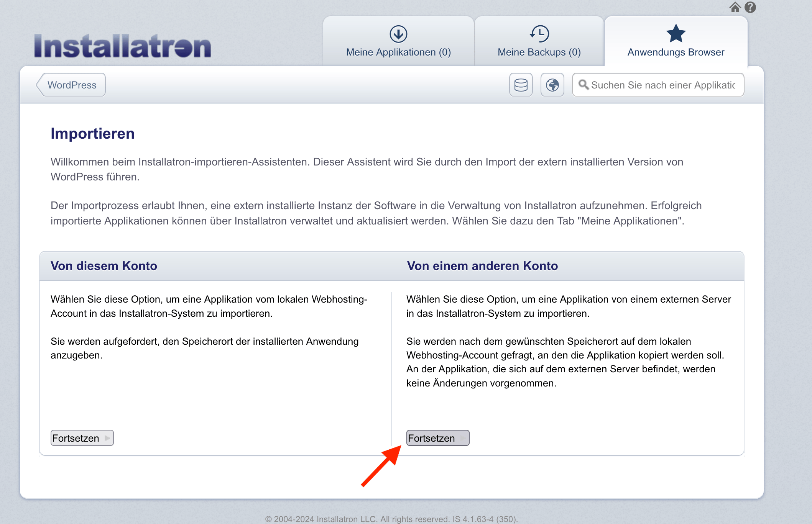This screenshot has height=524, width=812.
Task: Select the Anwendungs Browser tab label
Action: click(676, 52)
